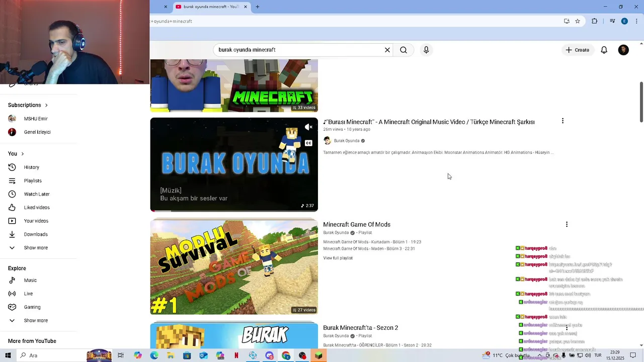Image resolution: width=644 pixels, height=362 pixels.
Task: Click the browser address bar URL
Action: (x=171, y=21)
